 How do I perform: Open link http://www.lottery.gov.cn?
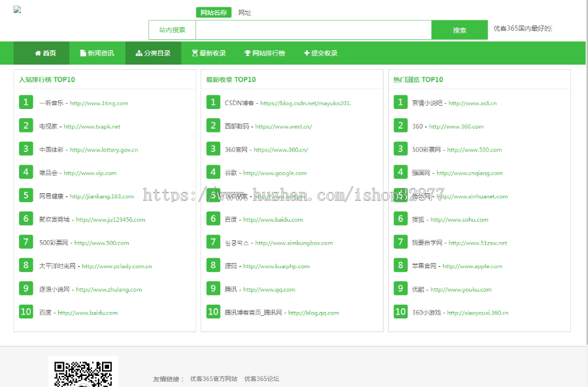[104, 150]
